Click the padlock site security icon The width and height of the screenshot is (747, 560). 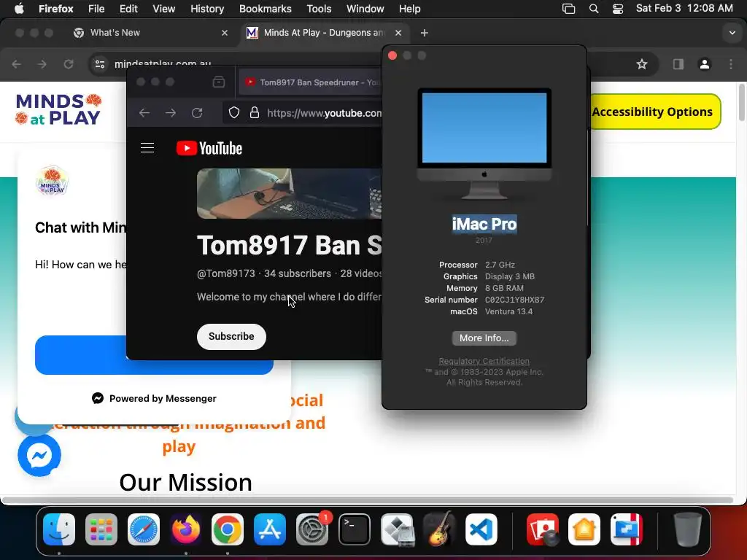[x=255, y=113]
